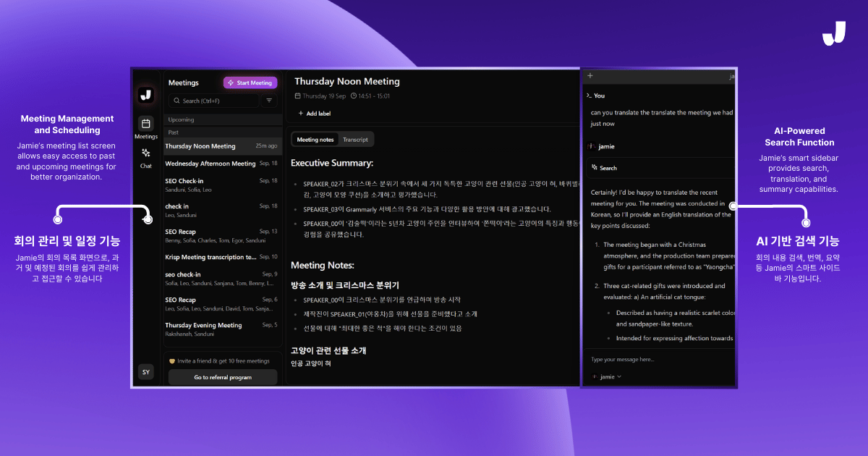The image size is (868, 456).
Task: Open the seo check-in meeting from Sep 9
Action: 223,279
